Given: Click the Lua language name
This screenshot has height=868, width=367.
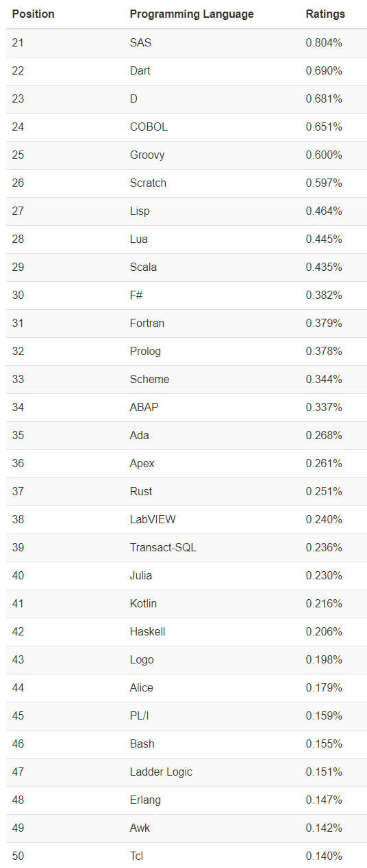Looking at the screenshot, I should (x=139, y=239).
